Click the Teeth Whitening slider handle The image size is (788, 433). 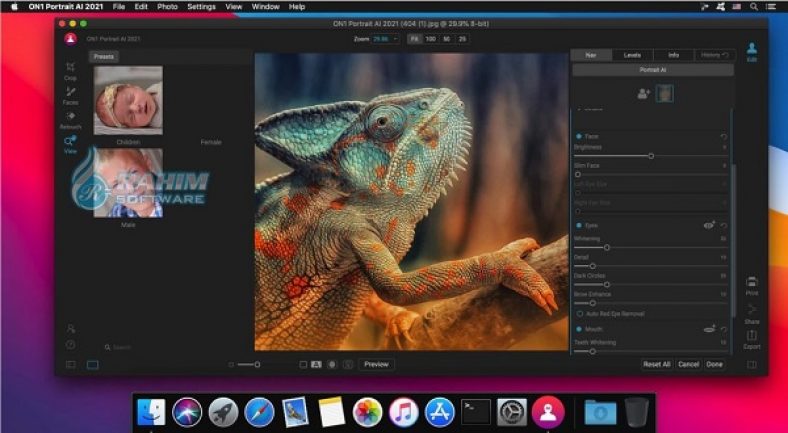point(593,352)
